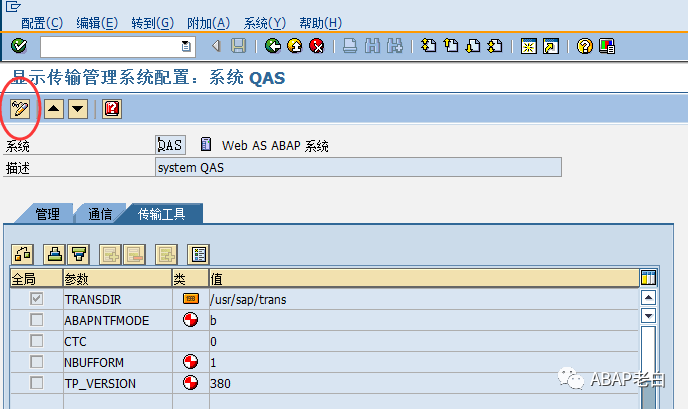The height and width of the screenshot is (409, 688).
Task: Select the TRANSDIR parameter cell
Action: pyautogui.click(x=118, y=299)
